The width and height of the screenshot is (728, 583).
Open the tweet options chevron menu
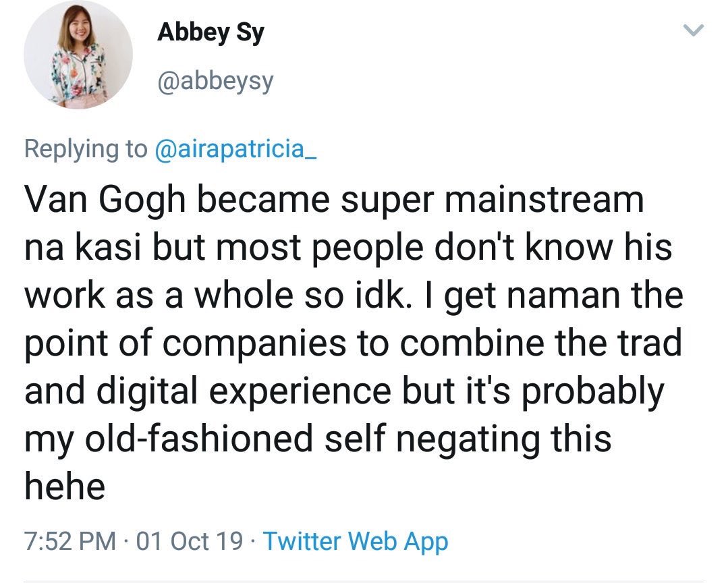pos(694,32)
